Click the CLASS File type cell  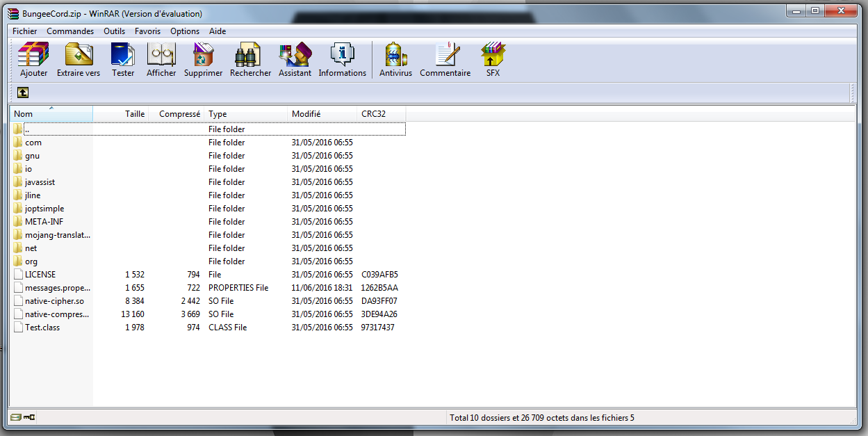click(x=228, y=327)
